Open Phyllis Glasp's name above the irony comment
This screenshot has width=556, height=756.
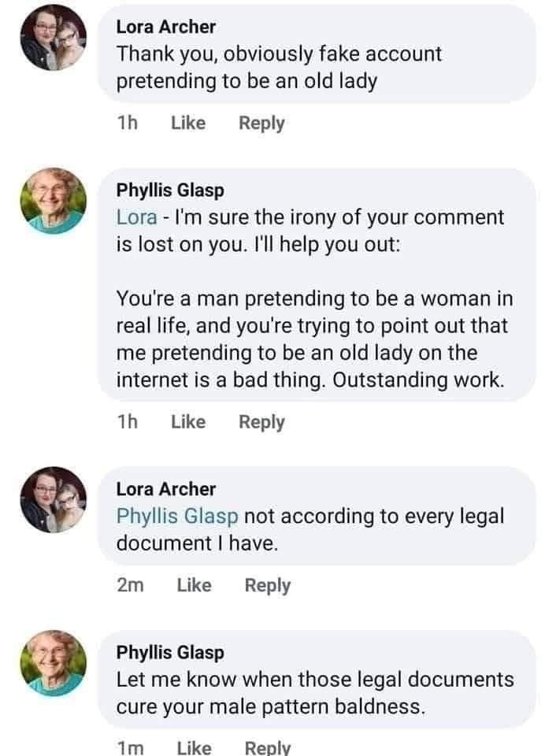(x=170, y=190)
